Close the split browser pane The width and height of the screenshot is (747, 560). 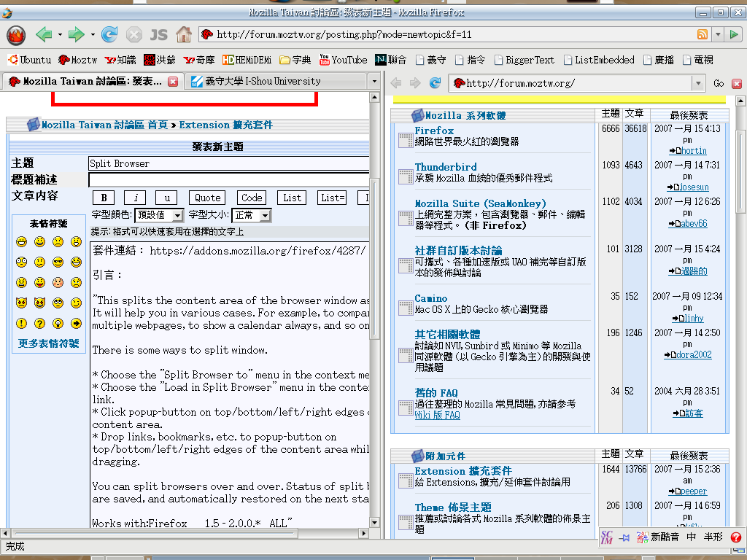[737, 83]
